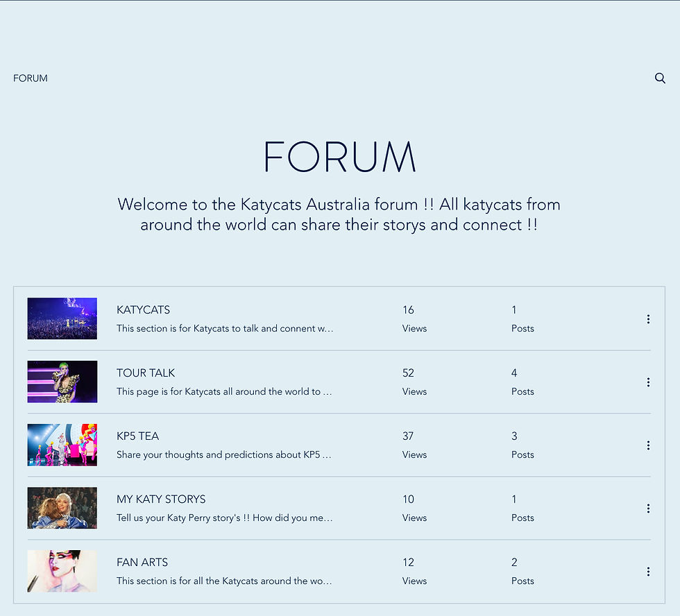This screenshot has height=616, width=680.
Task: Click 'Tell us your Katy Perry story's' description
Action: click(225, 517)
